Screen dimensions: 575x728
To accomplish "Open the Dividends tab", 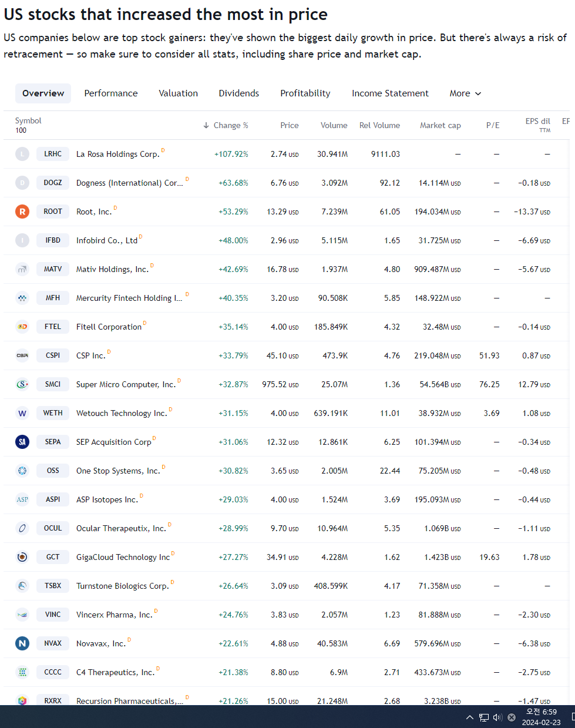I will 239,93.
